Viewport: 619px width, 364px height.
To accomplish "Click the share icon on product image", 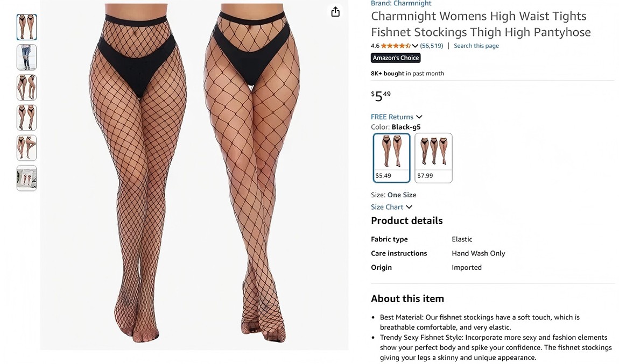I will 335,12.
